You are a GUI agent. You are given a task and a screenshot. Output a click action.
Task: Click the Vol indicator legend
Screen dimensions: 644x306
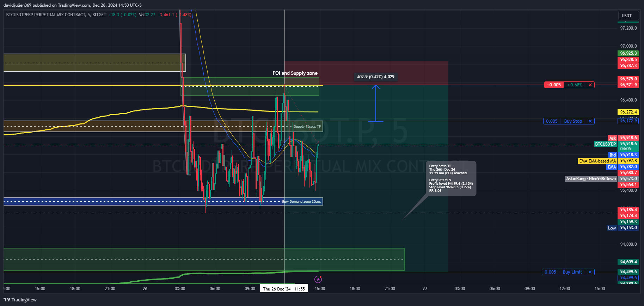147,15
